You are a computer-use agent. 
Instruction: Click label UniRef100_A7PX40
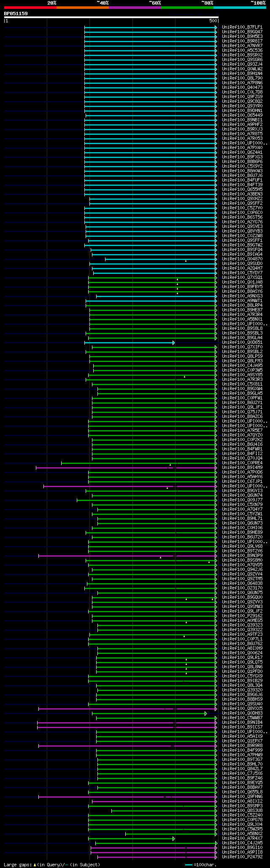tap(242, 148)
